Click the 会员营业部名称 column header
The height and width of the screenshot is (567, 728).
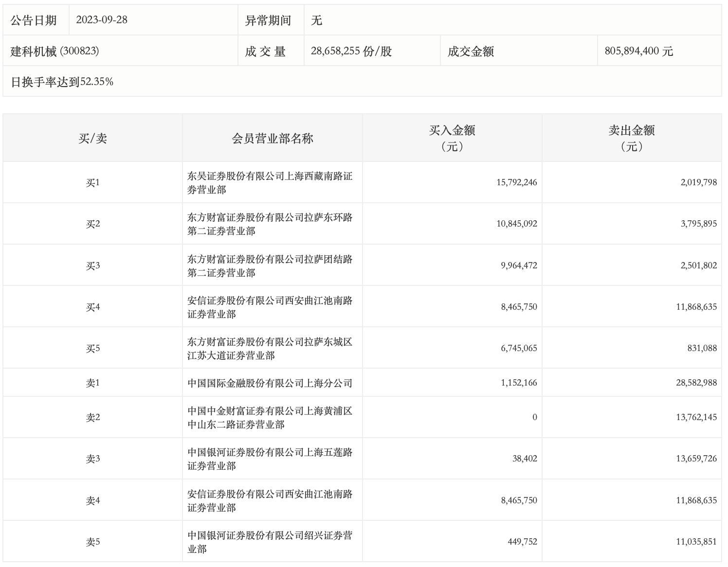click(x=272, y=139)
